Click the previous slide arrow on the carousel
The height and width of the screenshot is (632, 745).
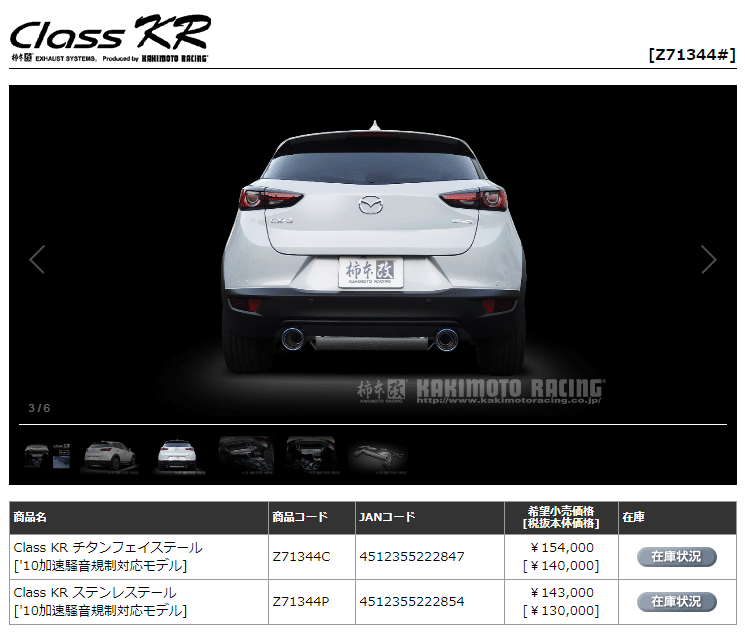click(37, 259)
